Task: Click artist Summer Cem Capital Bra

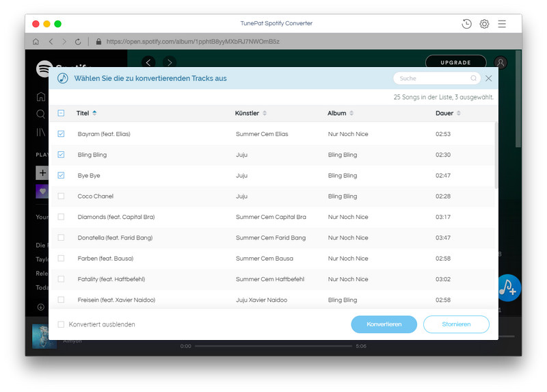Action: coord(271,217)
